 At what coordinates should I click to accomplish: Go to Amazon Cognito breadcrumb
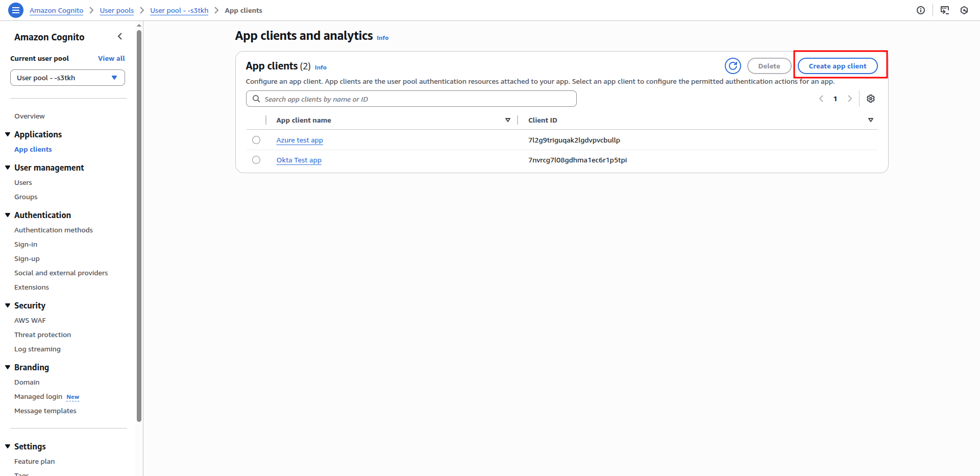[x=56, y=10]
